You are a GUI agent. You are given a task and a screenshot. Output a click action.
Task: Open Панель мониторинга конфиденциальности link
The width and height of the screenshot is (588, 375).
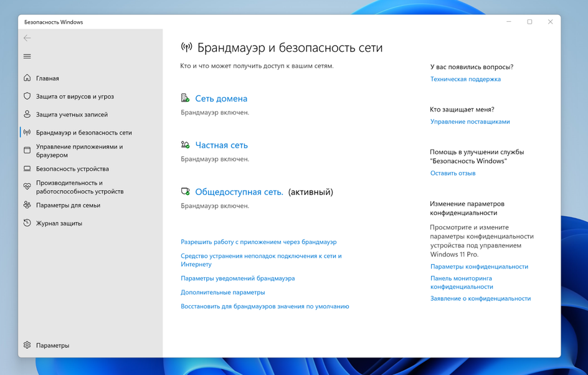[x=462, y=282]
